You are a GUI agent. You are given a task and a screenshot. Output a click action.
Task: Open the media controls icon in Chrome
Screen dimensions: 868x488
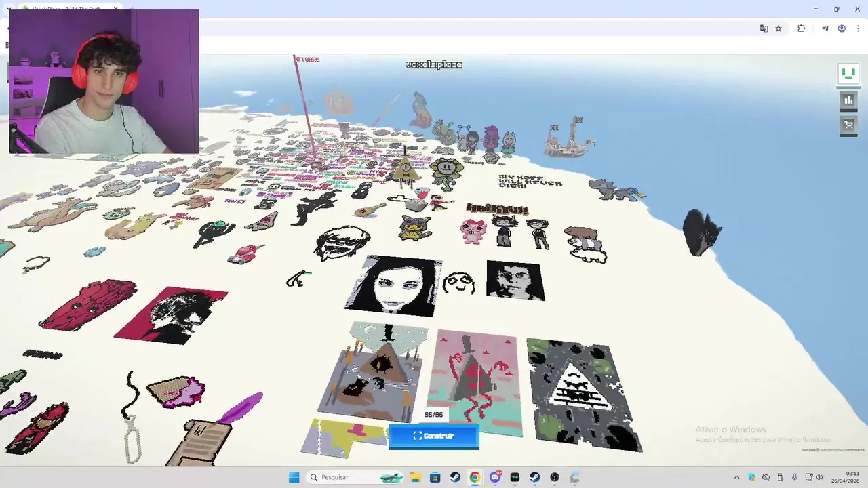pyautogui.click(x=825, y=28)
